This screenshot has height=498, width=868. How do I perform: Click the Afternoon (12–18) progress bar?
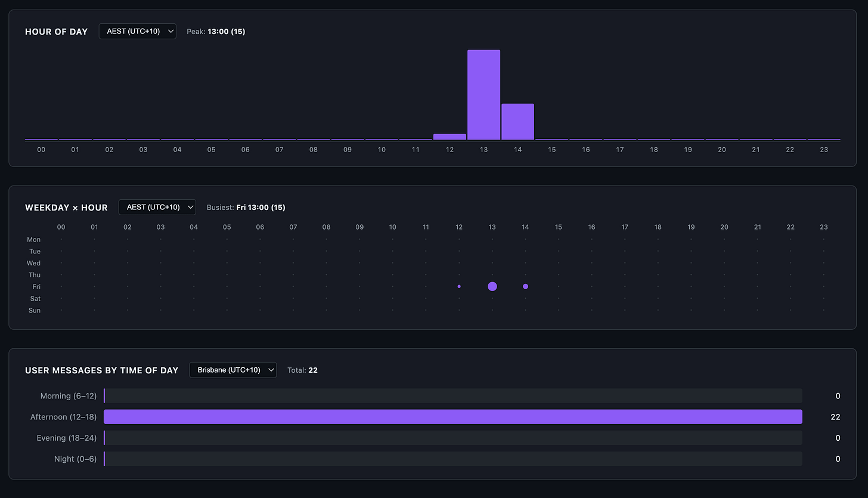(453, 417)
